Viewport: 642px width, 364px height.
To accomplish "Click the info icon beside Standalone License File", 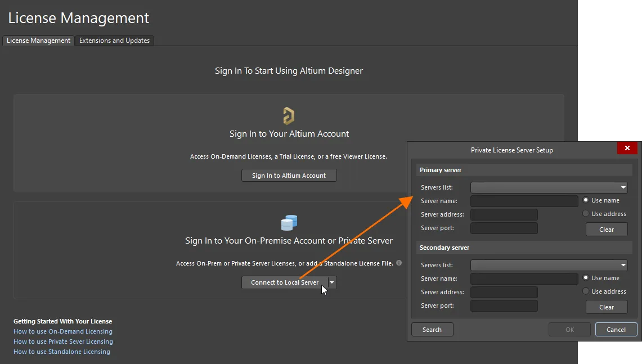I will (x=399, y=263).
